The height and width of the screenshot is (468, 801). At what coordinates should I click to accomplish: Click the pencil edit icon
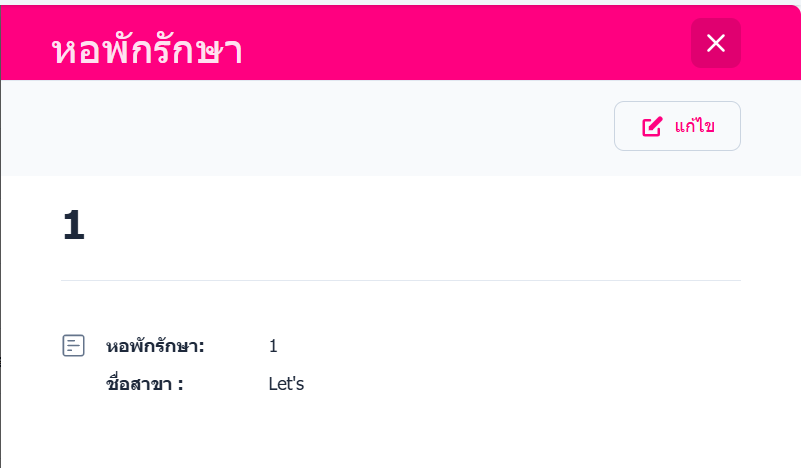coord(652,127)
